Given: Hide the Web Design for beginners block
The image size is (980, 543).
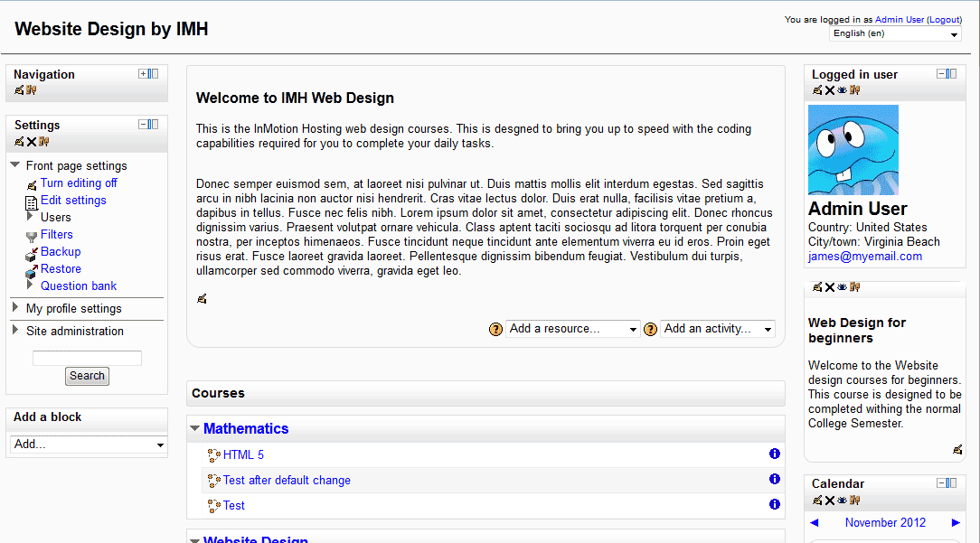Looking at the screenshot, I should pos(842,287).
